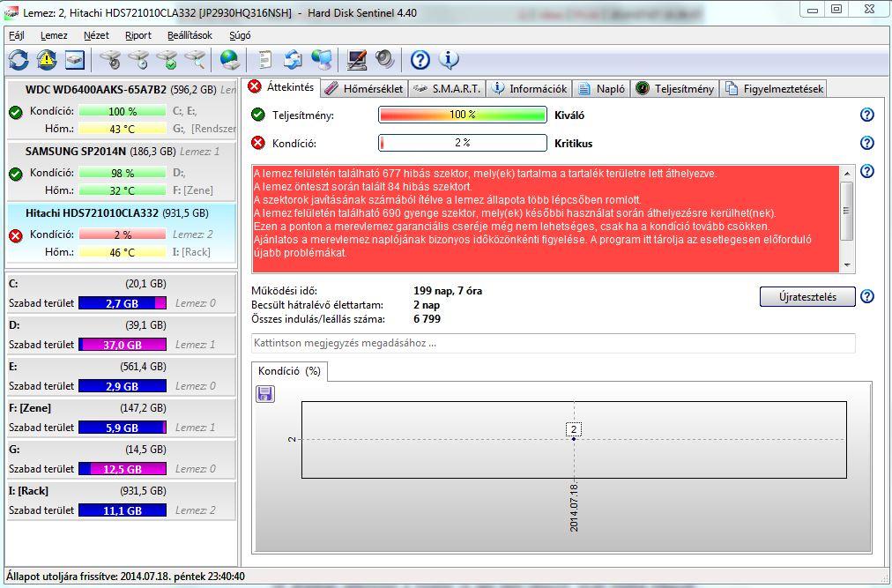Switch to the S.M.A.R.T. tab
The width and height of the screenshot is (892, 588).
click(447, 89)
